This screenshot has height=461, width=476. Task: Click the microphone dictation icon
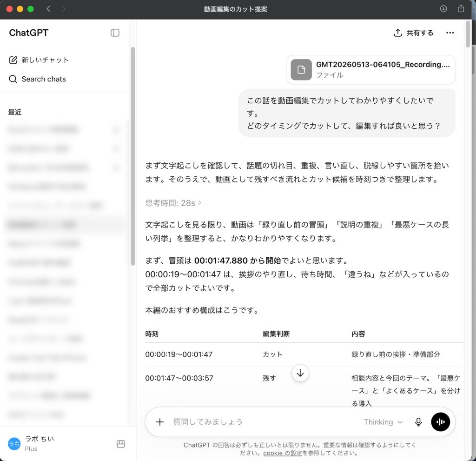(x=418, y=422)
